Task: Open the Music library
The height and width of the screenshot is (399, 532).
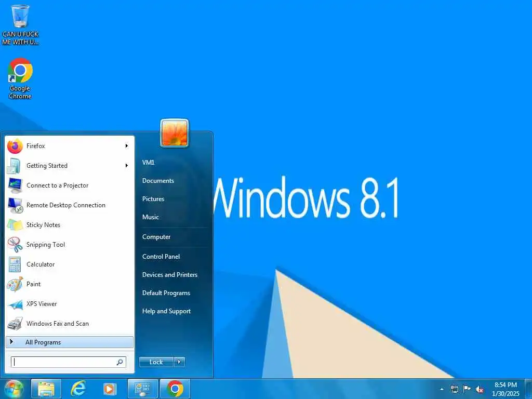Action: [150, 217]
